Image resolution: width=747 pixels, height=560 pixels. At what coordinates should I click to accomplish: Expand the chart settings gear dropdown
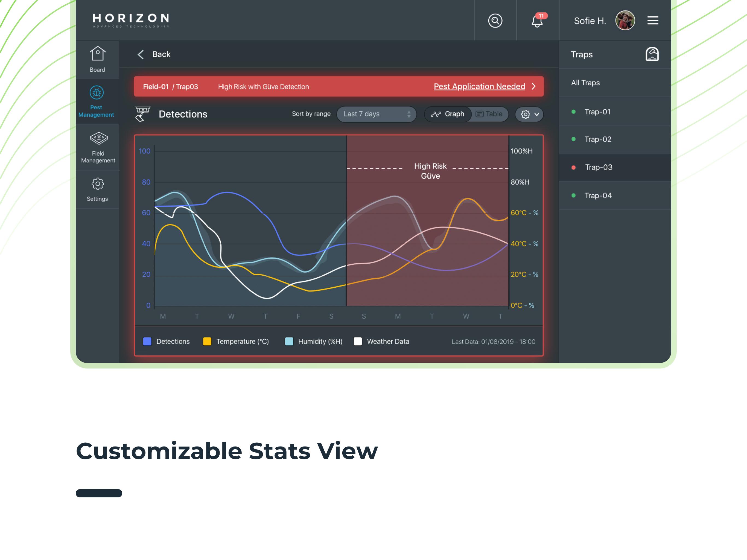[x=529, y=115]
